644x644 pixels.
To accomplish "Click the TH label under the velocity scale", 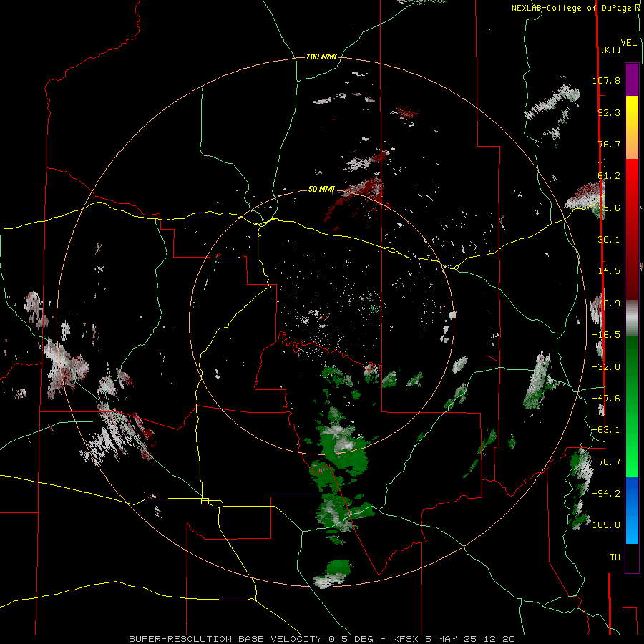I will [x=615, y=557].
